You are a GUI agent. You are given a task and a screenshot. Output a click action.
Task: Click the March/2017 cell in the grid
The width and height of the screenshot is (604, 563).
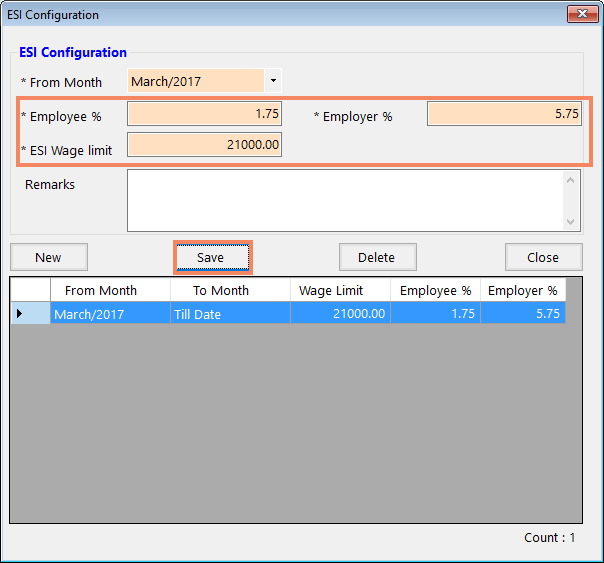pyautogui.click(x=110, y=313)
